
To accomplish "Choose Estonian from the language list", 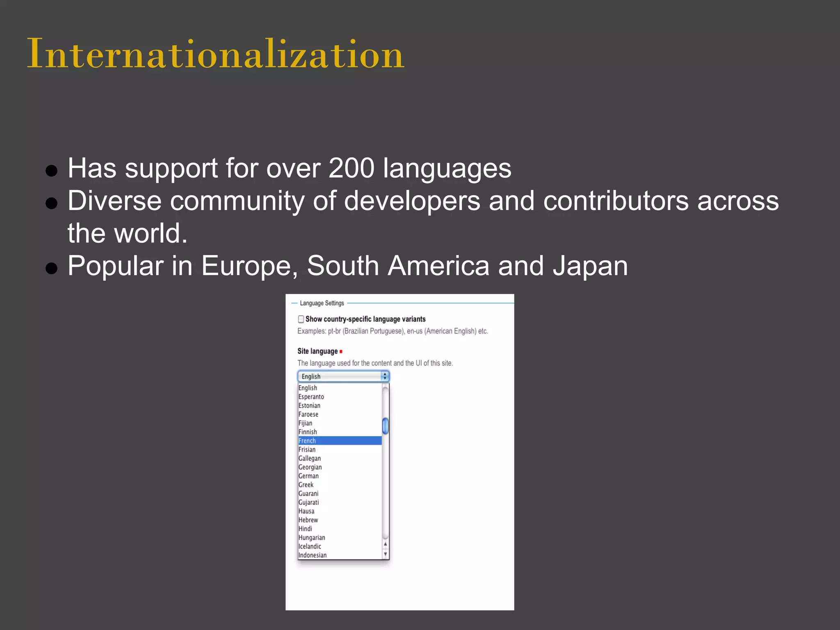I will 340,406.
